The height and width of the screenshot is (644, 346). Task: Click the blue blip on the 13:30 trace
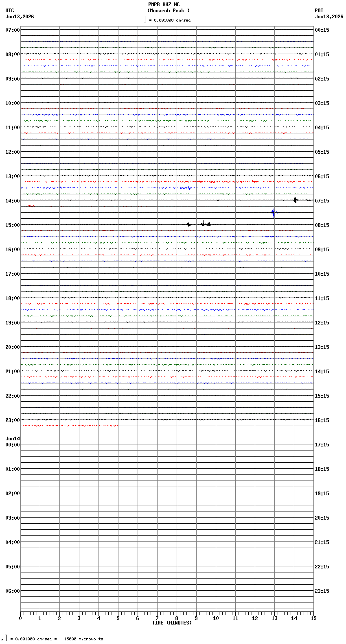(x=189, y=188)
